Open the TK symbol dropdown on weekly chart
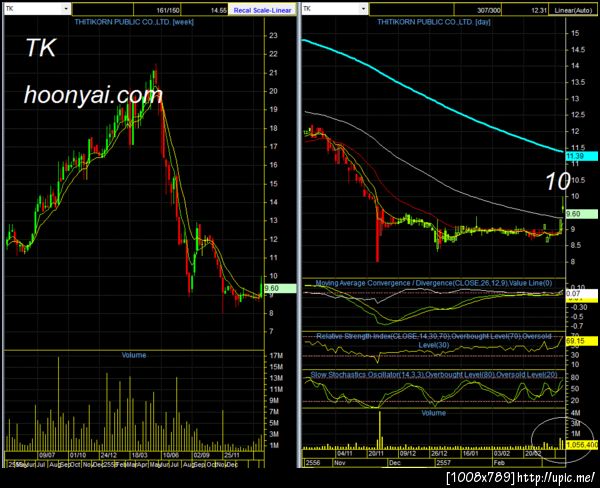The width and height of the screenshot is (600, 488). click(x=66, y=8)
